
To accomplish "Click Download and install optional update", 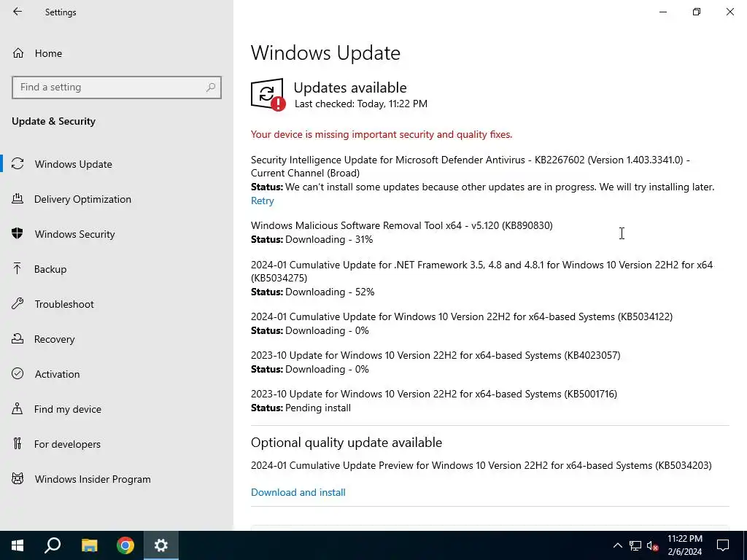I will [298, 492].
